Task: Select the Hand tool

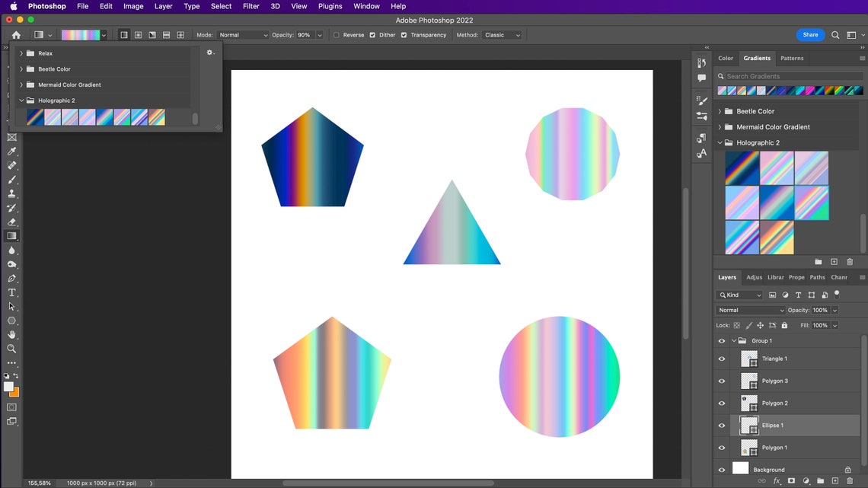Action: (x=11, y=335)
